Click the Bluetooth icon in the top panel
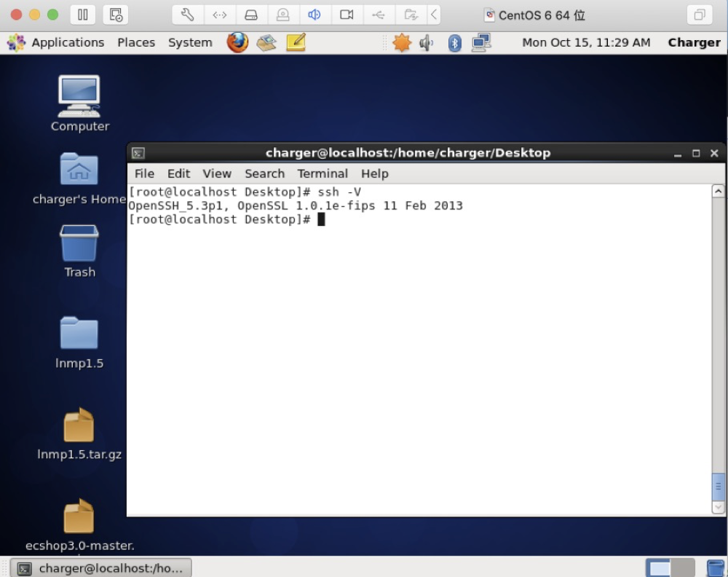Screen dimensions: 728x577 tap(454, 43)
